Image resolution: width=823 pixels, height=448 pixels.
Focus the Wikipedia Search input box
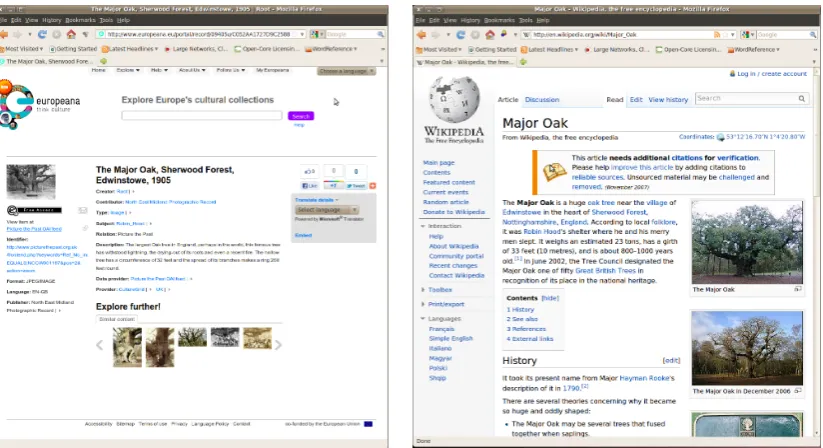[x=746, y=98]
